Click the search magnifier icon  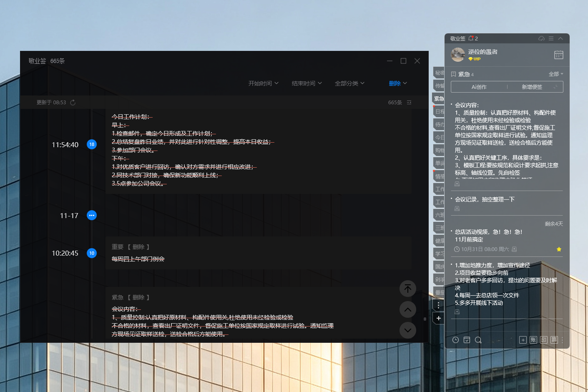(478, 340)
